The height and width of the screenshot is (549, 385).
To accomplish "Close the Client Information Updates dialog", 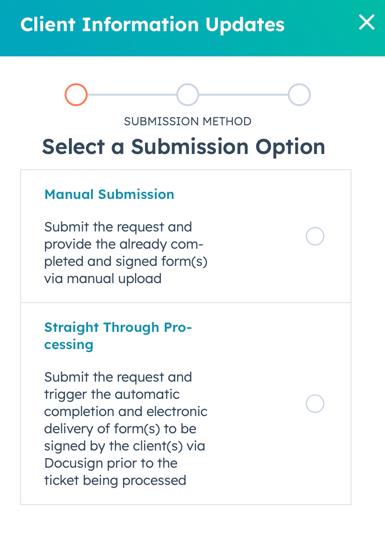I will (x=366, y=23).
